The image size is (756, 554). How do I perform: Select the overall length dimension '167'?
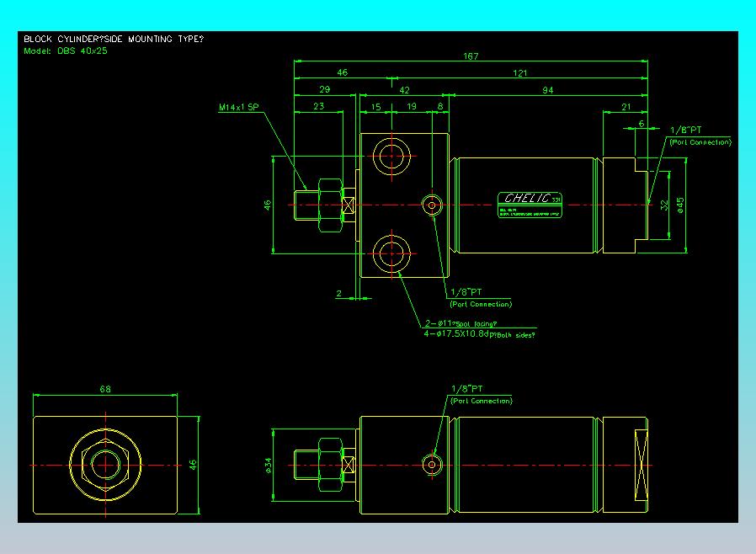[x=471, y=56]
